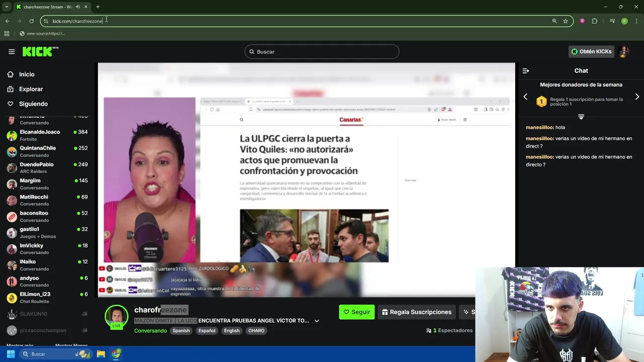Expand the donors leaderboard arrow
The height and width of the screenshot is (362, 644).
click(x=581, y=117)
